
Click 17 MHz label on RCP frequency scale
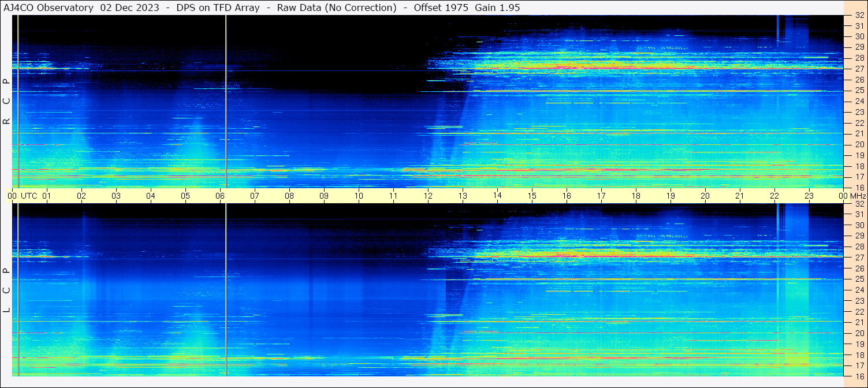coord(859,177)
